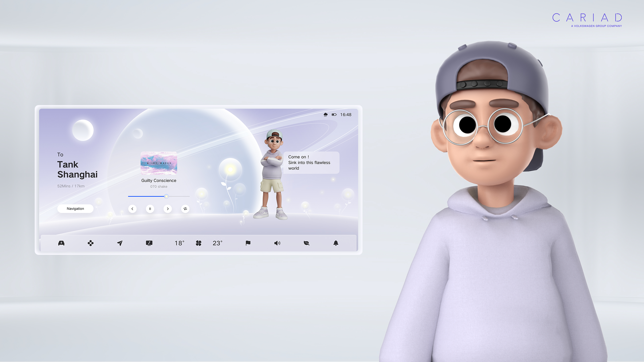644x362 pixels.
Task: Tap the 23° right temperature setting
Action: coord(217,243)
